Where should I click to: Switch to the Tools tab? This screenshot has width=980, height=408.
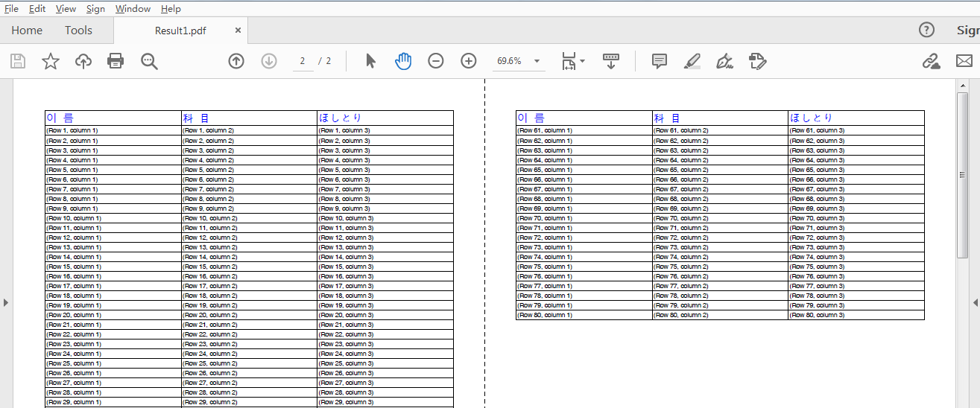(x=78, y=31)
